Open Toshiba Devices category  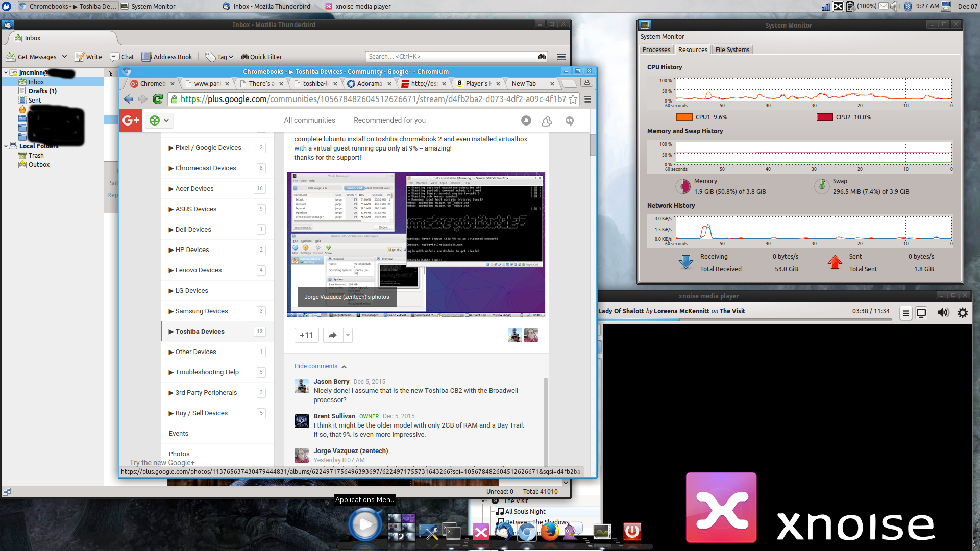(217, 332)
